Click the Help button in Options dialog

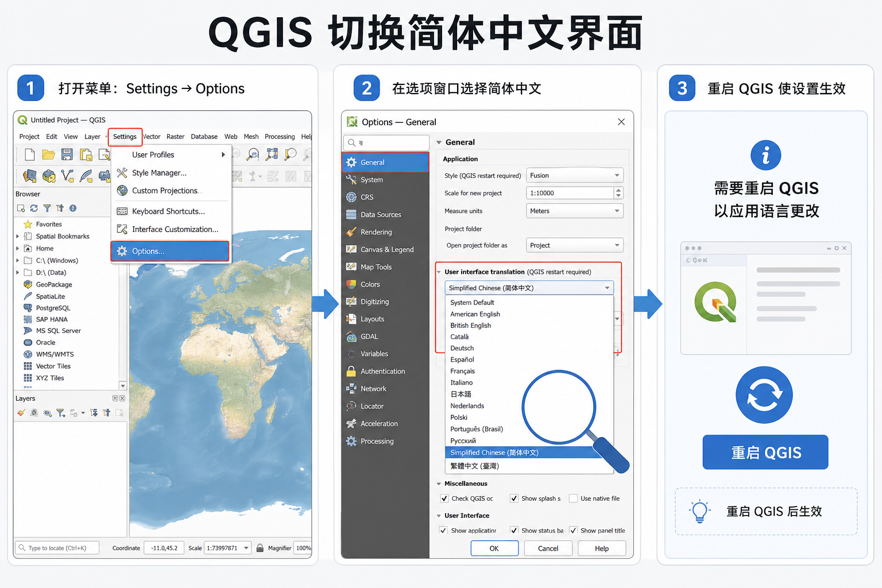pyautogui.click(x=602, y=548)
